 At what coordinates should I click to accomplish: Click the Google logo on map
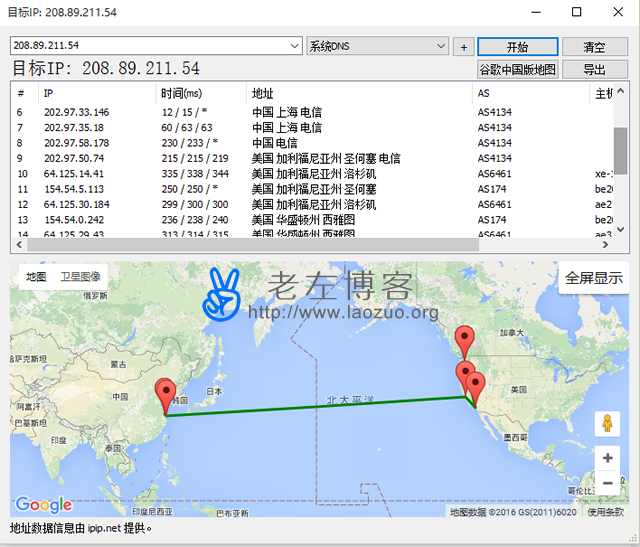coord(43,505)
